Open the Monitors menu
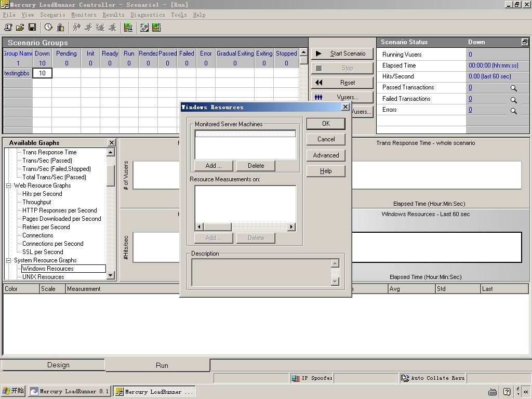This screenshot has height=399, width=532. tap(84, 15)
